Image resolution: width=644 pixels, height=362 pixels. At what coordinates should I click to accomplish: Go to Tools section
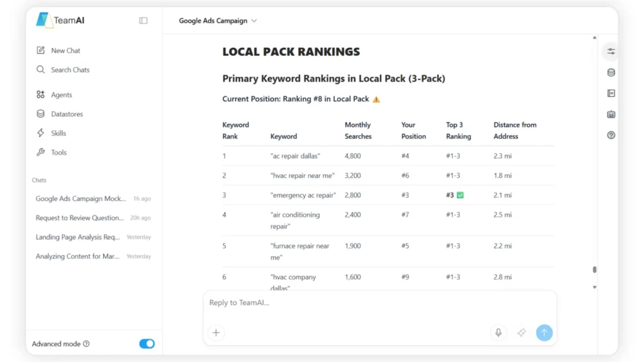click(x=58, y=152)
